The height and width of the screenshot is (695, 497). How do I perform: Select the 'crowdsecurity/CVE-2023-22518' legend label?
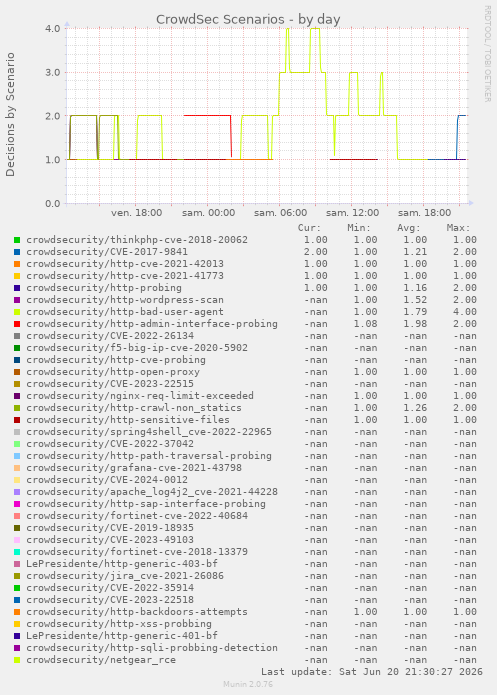pos(110,600)
